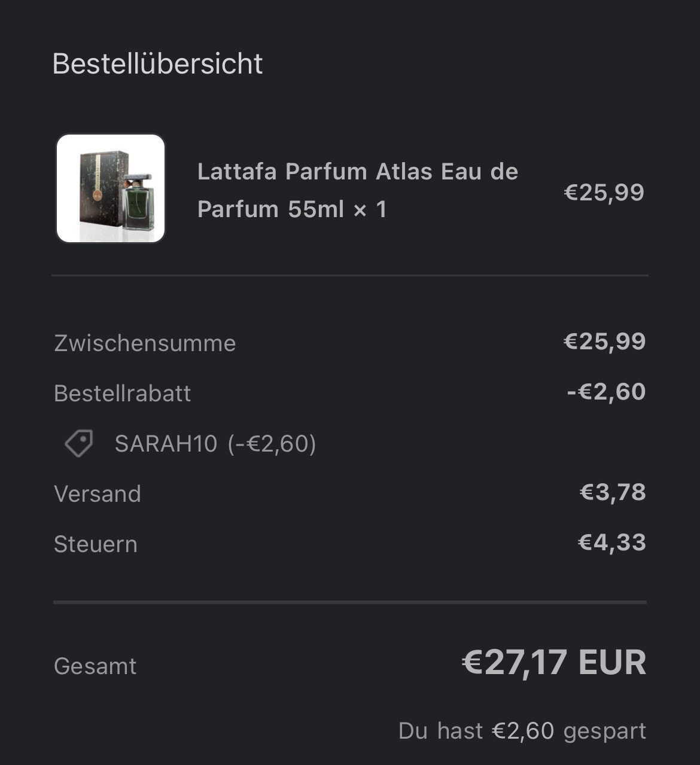
Task: Click the divider line below the product item
Action: (x=350, y=276)
